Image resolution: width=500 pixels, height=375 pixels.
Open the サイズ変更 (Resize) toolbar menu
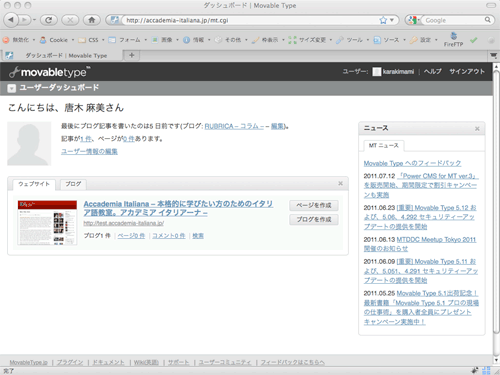310,40
